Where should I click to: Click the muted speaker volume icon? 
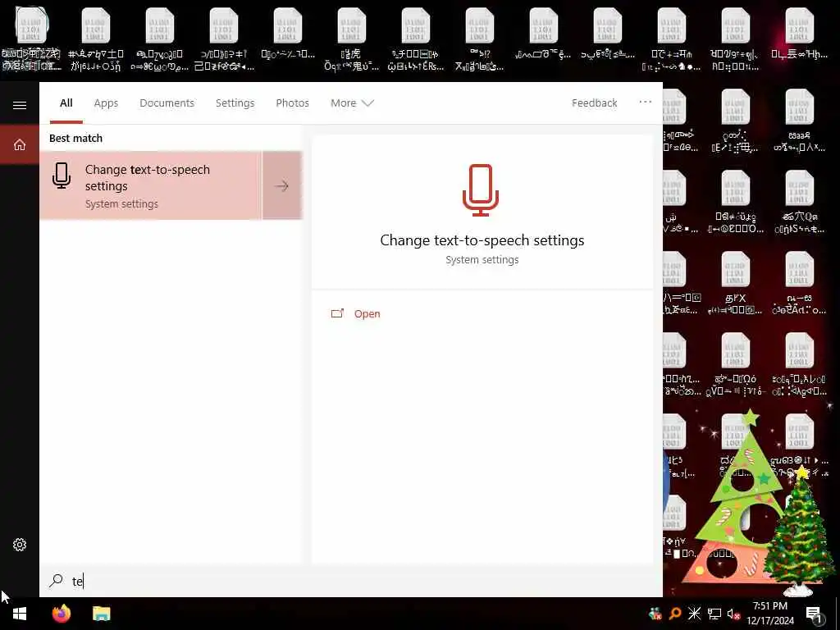click(x=733, y=614)
